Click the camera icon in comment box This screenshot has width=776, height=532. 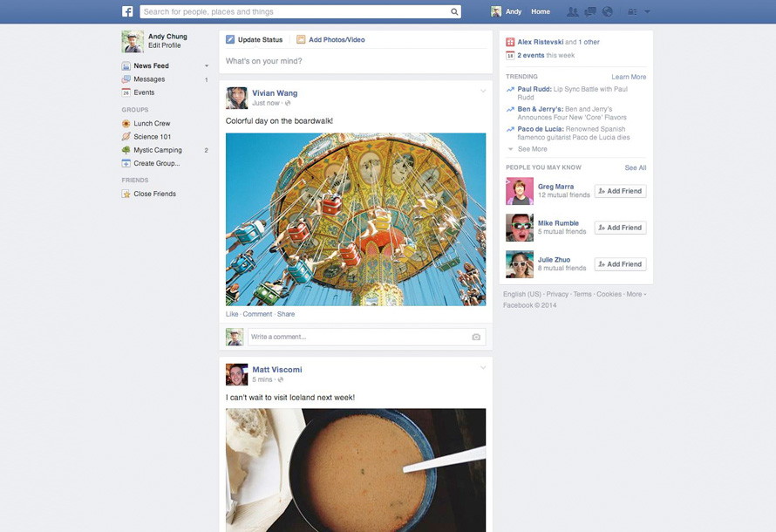[x=476, y=337]
